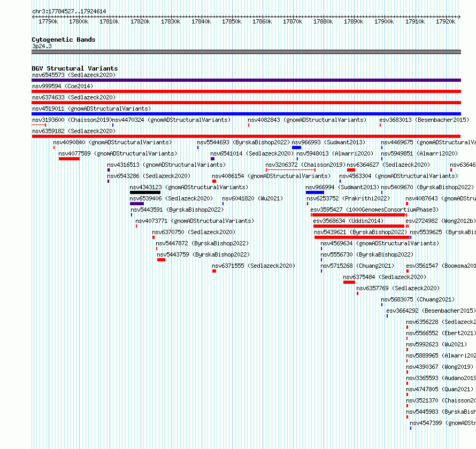Click nsv6253752 (Prakrithi2022) label

(x=348, y=198)
